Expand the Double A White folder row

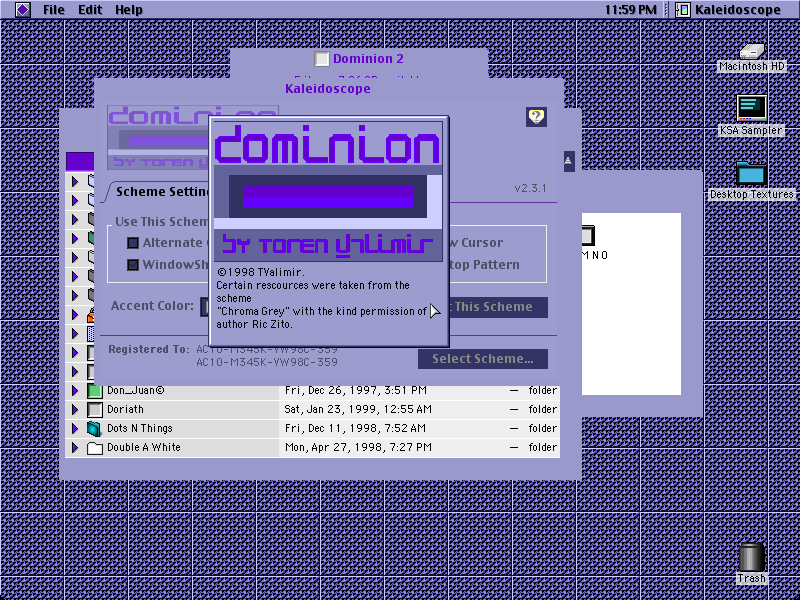[x=75, y=447]
